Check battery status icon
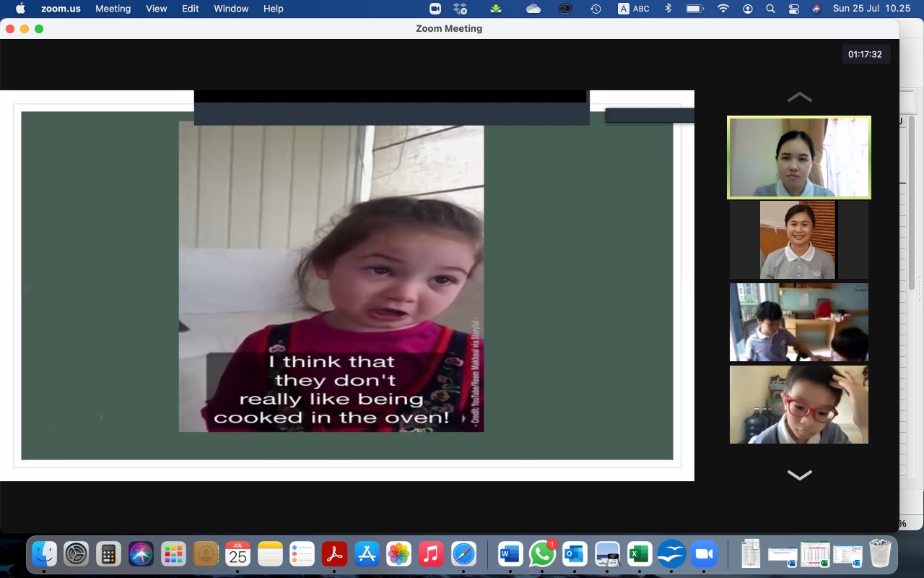Image resolution: width=924 pixels, height=578 pixels. click(694, 9)
